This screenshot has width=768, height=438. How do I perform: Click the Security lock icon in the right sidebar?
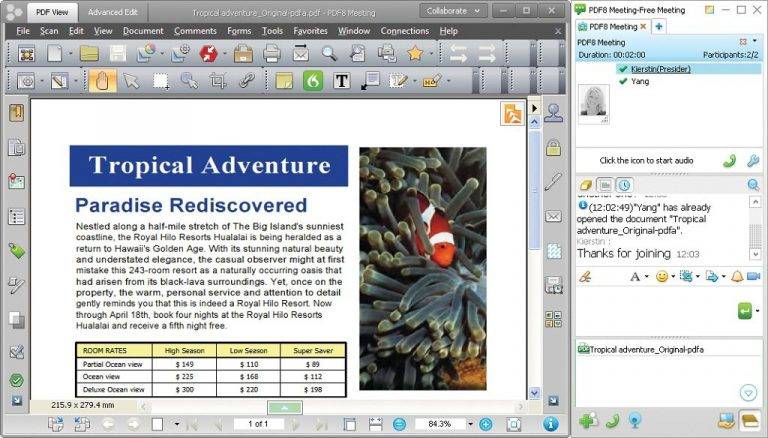(553, 147)
